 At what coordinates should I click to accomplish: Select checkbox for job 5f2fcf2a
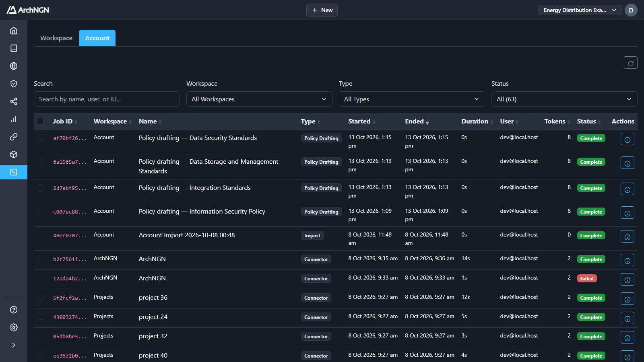click(x=40, y=297)
